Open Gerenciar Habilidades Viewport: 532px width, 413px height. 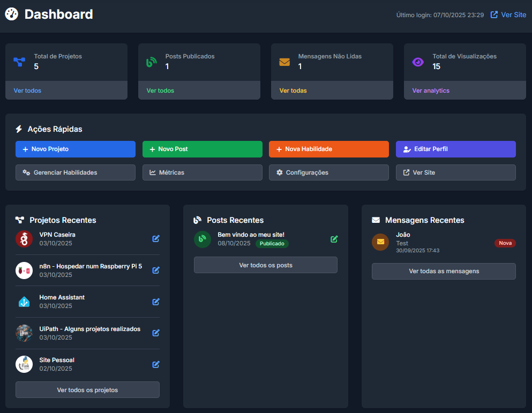click(76, 172)
